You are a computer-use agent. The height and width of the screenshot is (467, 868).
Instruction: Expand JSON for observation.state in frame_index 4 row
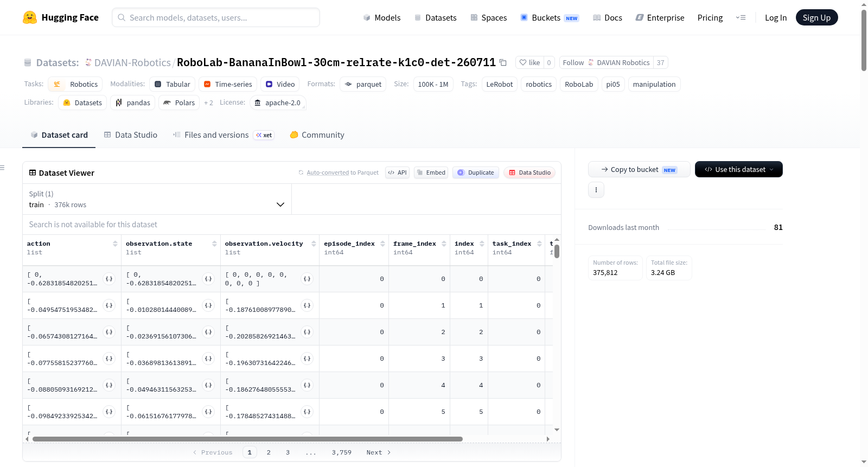[208, 385]
